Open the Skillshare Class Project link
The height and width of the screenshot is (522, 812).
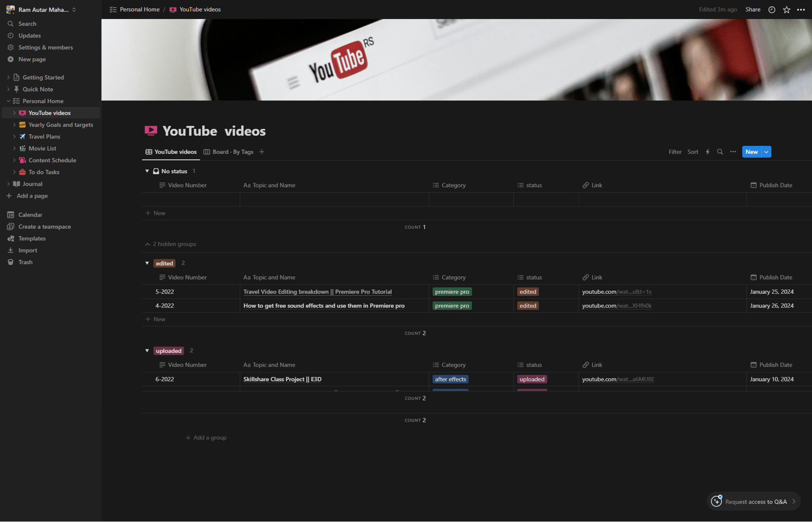pos(618,379)
